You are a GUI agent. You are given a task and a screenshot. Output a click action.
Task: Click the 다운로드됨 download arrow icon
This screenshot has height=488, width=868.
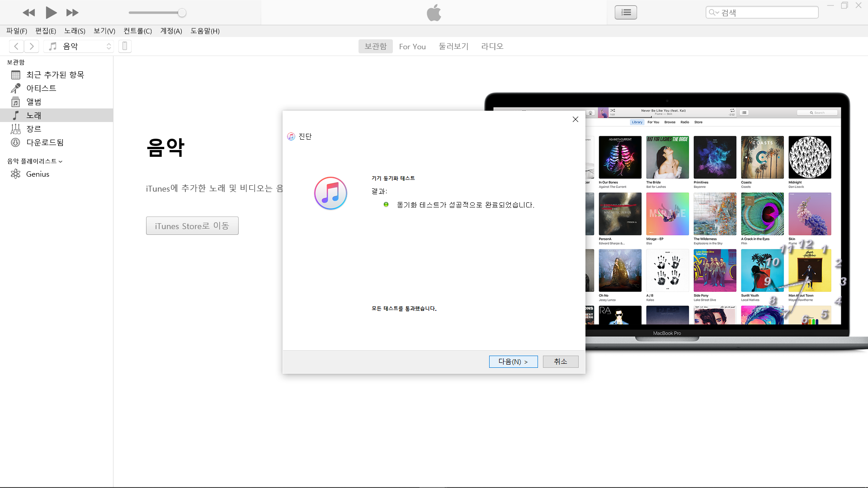click(16, 142)
